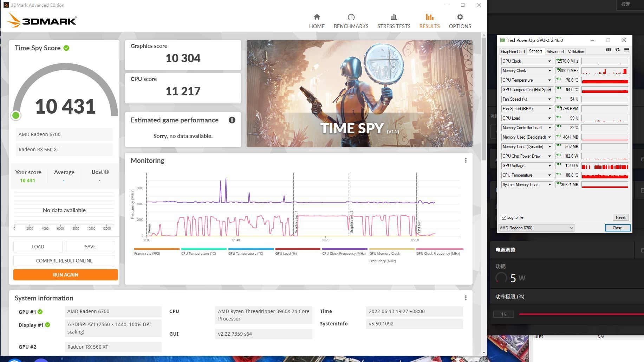Click the LOAD button

tap(38, 247)
